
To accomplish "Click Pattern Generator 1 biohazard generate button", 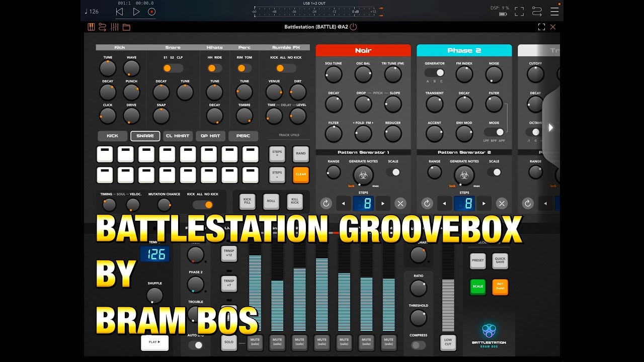I will coord(363,175).
